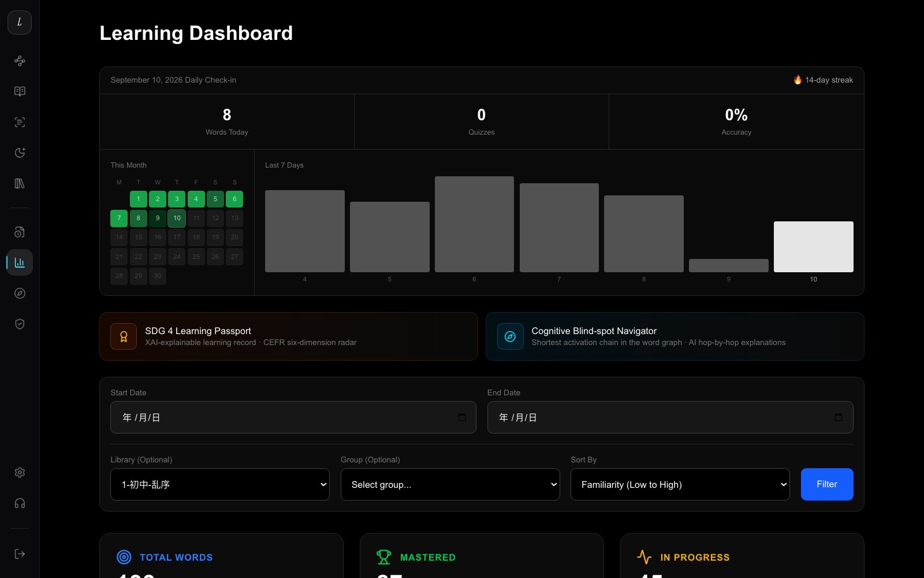This screenshot has width=924, height=578.
Task: Select day 7 in the calendar
Action: pyautogui.click(x=119, y=218)
